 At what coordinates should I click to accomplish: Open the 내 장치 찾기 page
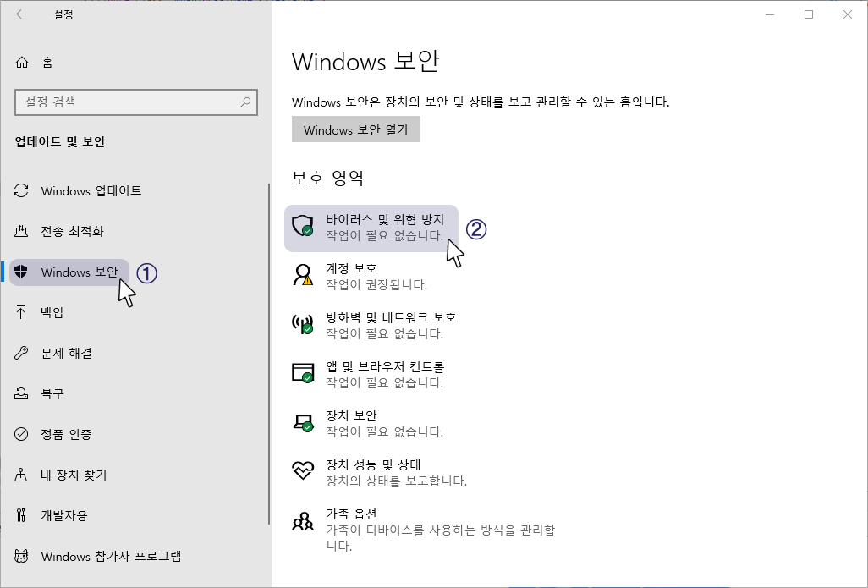(x=74, y=475)
